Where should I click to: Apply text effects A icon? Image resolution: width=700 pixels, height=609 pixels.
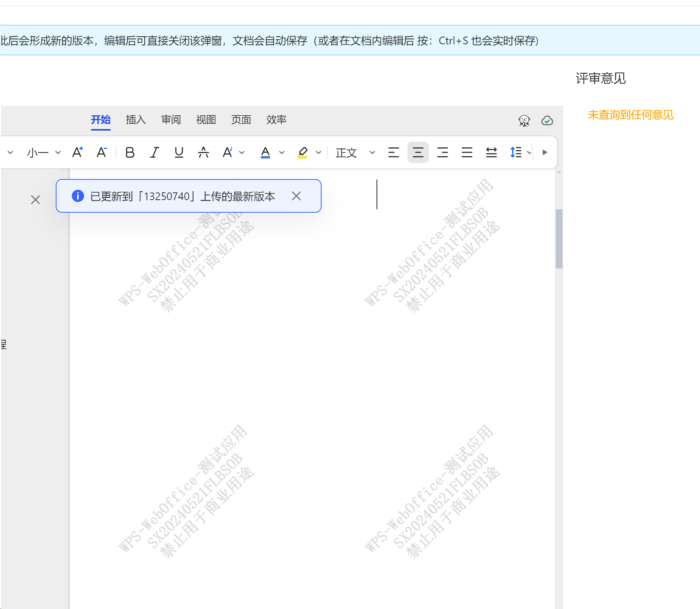pyautogui.click(x=228, y=152)
